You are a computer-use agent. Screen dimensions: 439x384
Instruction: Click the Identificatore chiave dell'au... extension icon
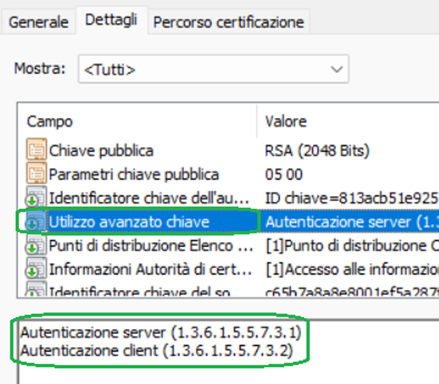(36, 198)
